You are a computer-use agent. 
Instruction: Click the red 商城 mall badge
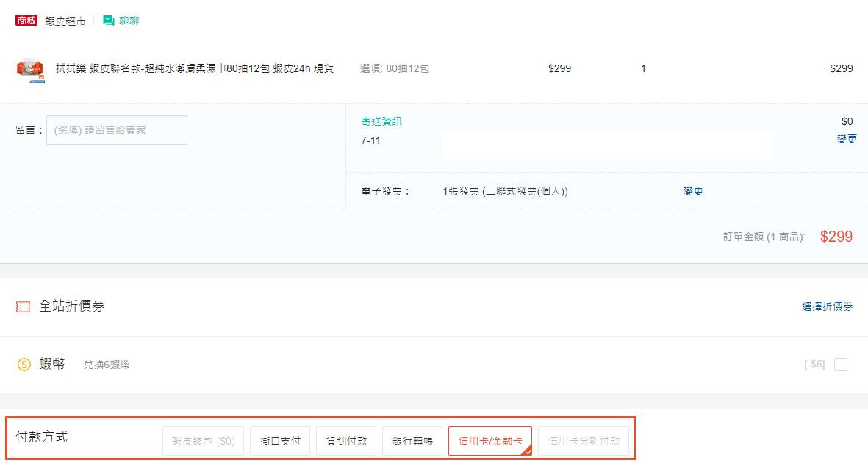tap(26, 21)
